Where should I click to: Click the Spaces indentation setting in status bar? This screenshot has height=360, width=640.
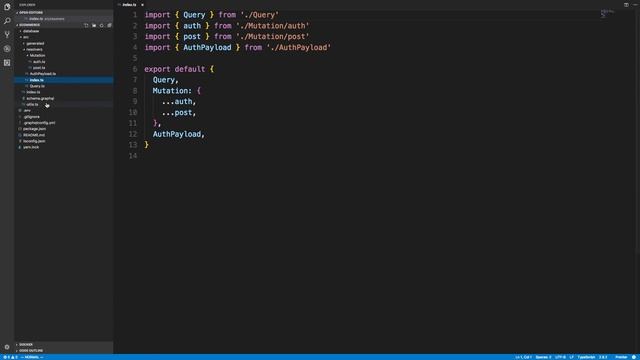pyautogui.click(x=543, y=357)
